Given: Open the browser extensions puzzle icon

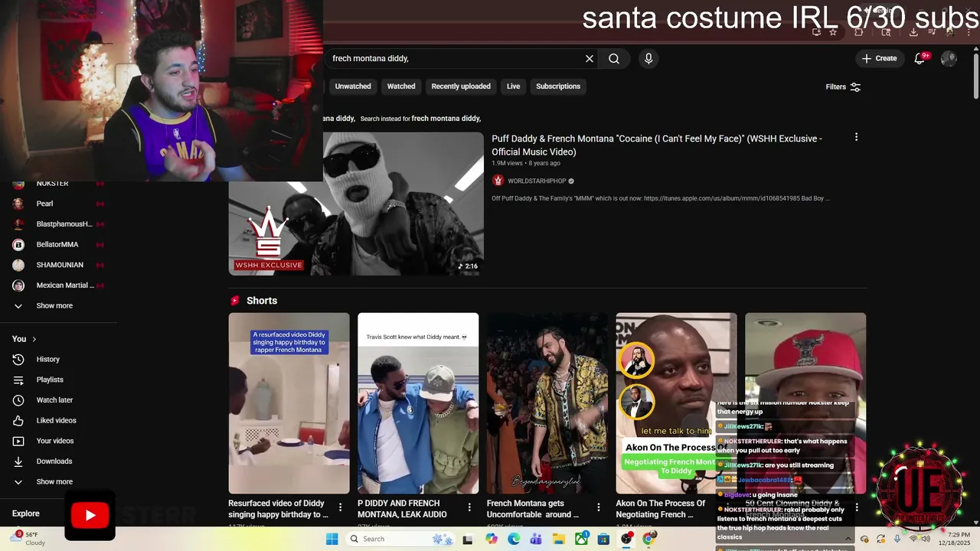Looking at the screenshot, I should (858, 32).
